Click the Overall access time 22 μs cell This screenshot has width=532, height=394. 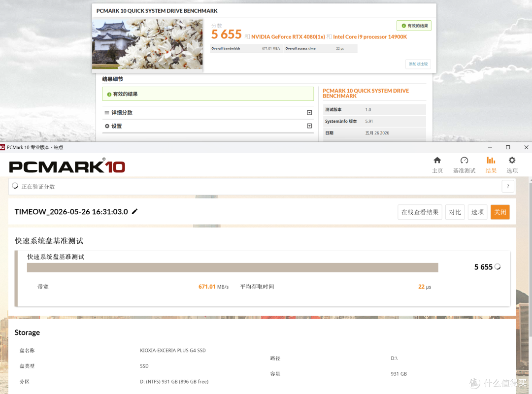coord(321,49)
